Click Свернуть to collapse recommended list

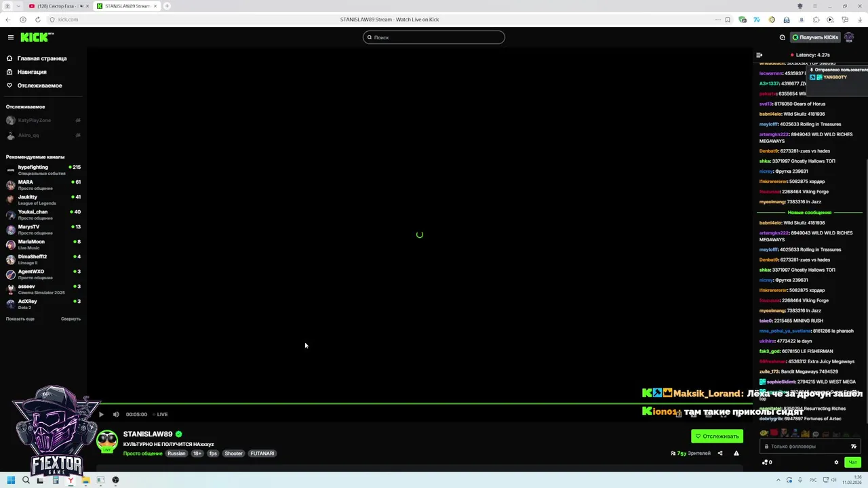click(x=71, y=319)
